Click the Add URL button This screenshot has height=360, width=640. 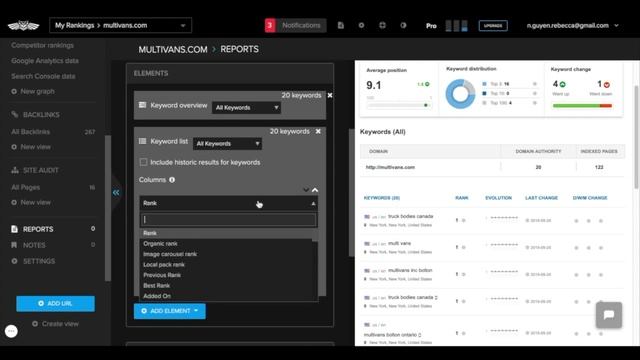tap(56, 304)
